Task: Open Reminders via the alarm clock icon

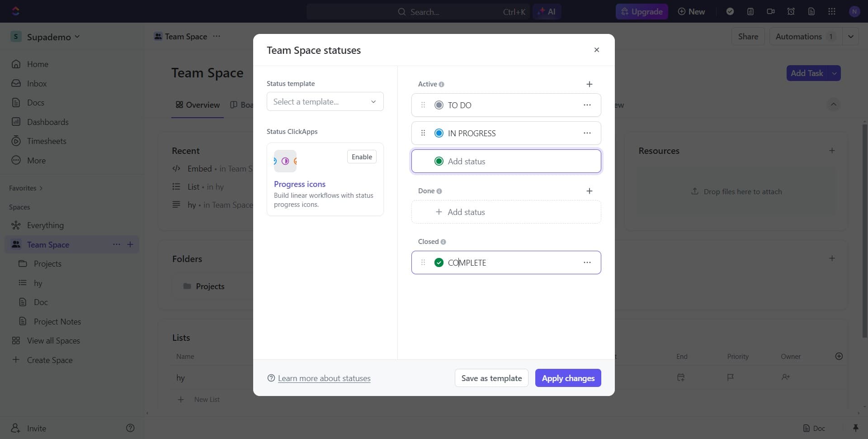Action: pos(791,11)
